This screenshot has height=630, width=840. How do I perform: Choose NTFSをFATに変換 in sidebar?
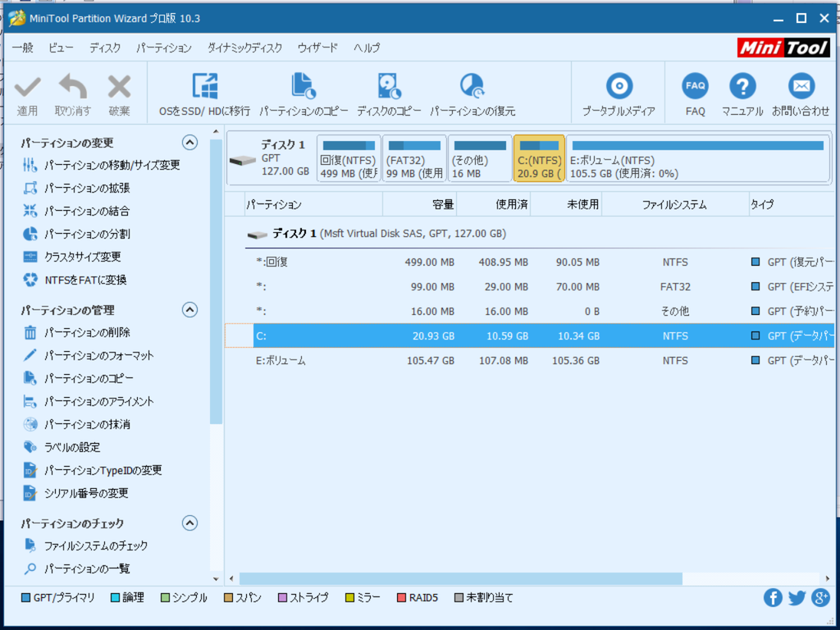75,280
